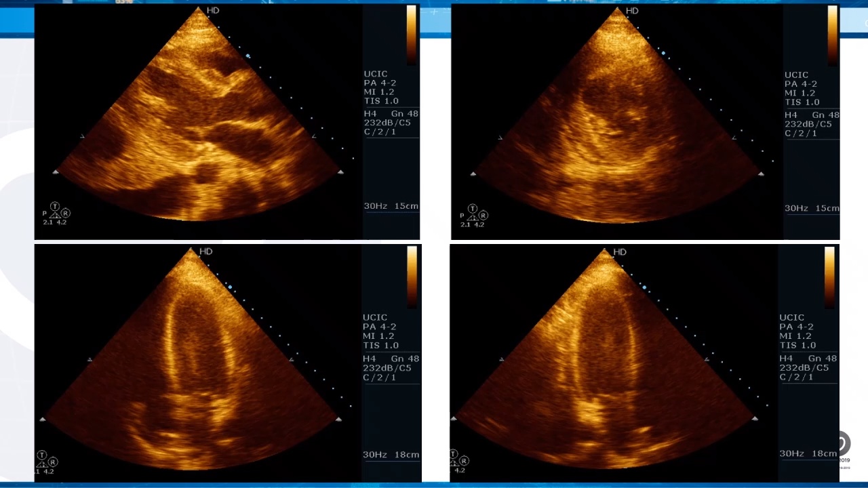Image resolution: width=868 pixels, height=488 pixels.
Task: Click "30Hz 15cm" readout in top-right panel
Action: [x=812, y=208]
